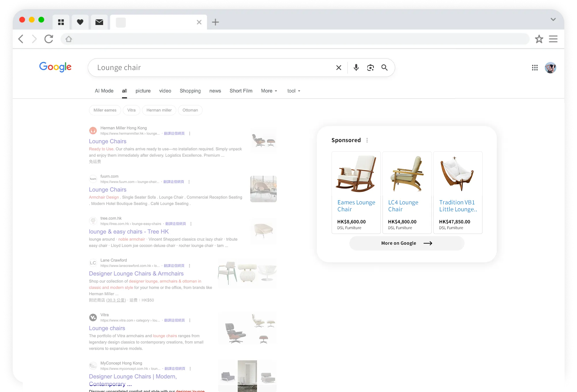Expand the tab list chevron
The width and height of the screenshot is (577, 392).
tap(553, 19)
